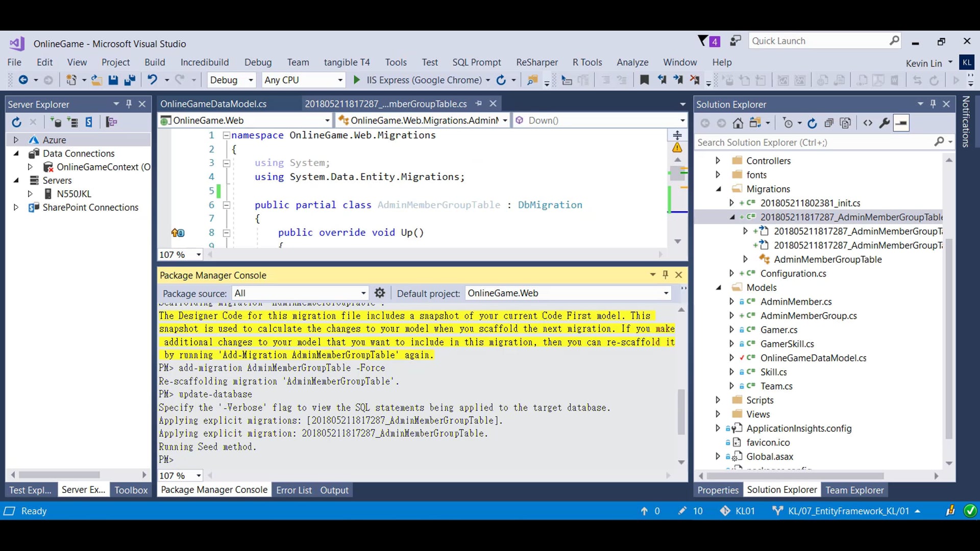The height and width of the screenshot is (551, 980).
Task: Open the ReSharper menu
Action: pyautogui.click(x=536, y=62)
